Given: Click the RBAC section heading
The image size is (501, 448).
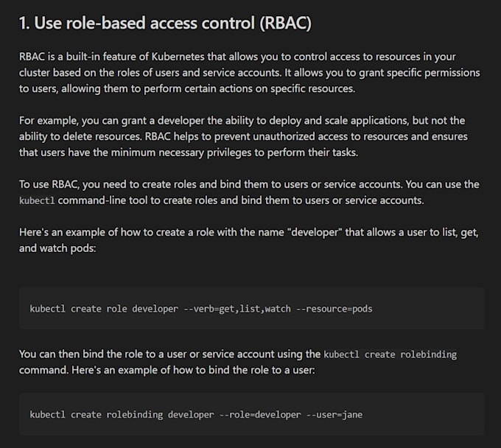Looking at the screenshot, I should [x=165, y=24].
